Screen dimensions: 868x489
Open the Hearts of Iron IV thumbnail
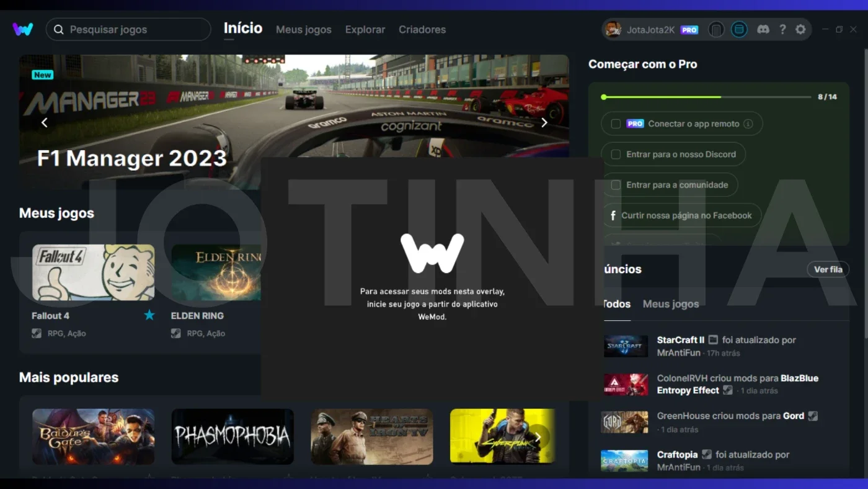pos(372,437)
